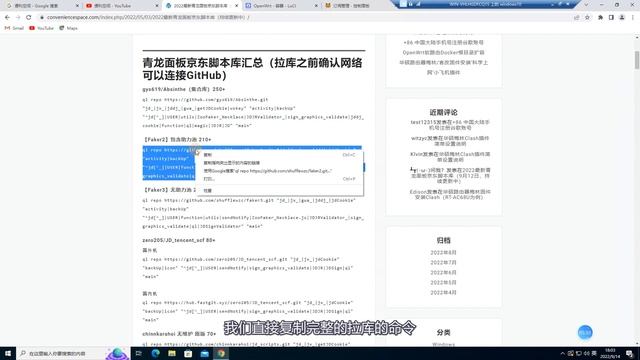Open the Chrome profile avatar

[x=622, y=18]
